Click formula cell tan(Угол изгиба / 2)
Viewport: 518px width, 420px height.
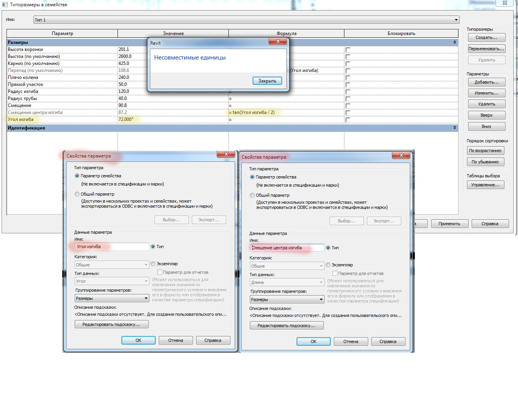(286, 112)
